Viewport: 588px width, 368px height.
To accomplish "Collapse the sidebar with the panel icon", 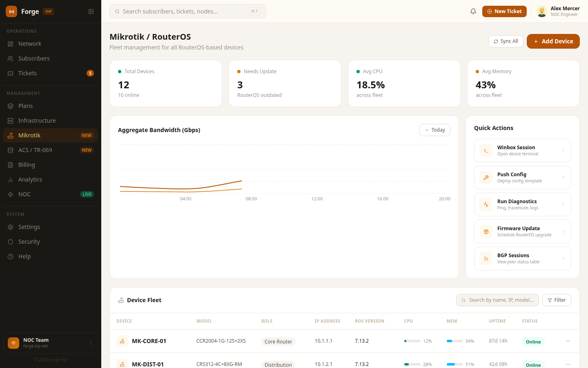I will (x=91, y=11).
